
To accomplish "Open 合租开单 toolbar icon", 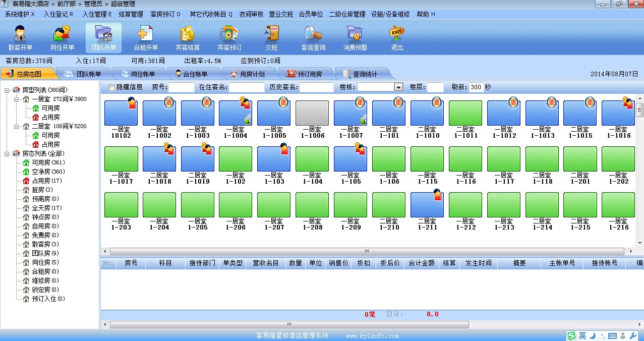I will (146, 38).
